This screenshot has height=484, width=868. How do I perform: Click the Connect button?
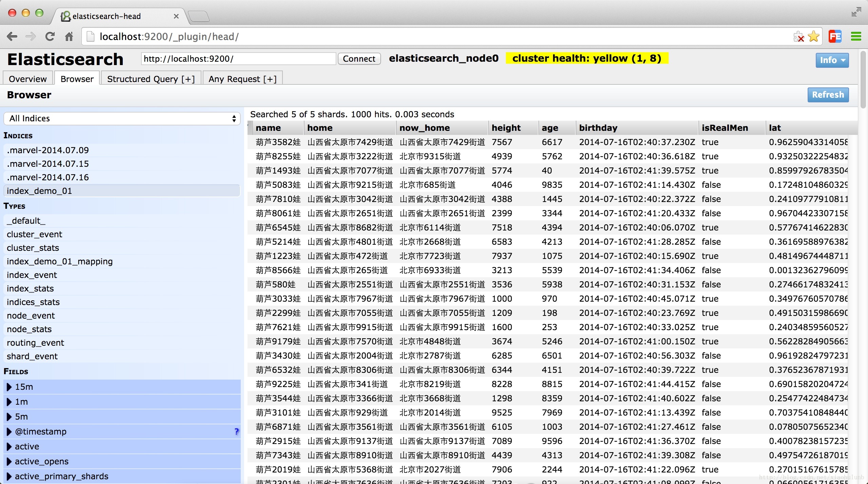359,59
